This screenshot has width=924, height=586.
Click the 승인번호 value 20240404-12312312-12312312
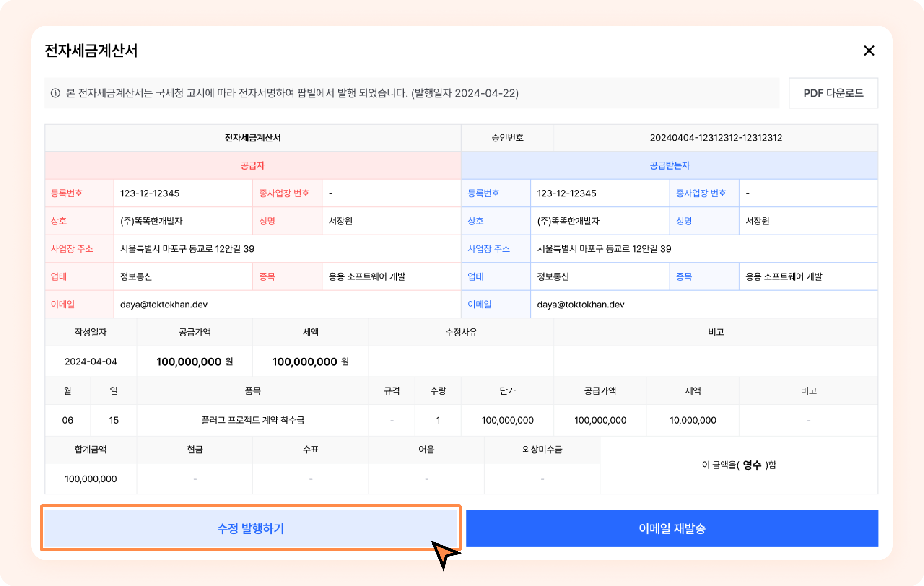point(716,138)
